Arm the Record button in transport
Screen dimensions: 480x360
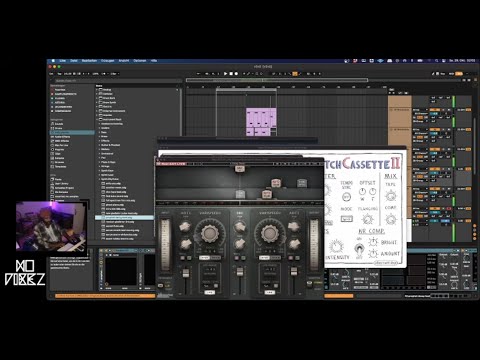click(236, 74)
